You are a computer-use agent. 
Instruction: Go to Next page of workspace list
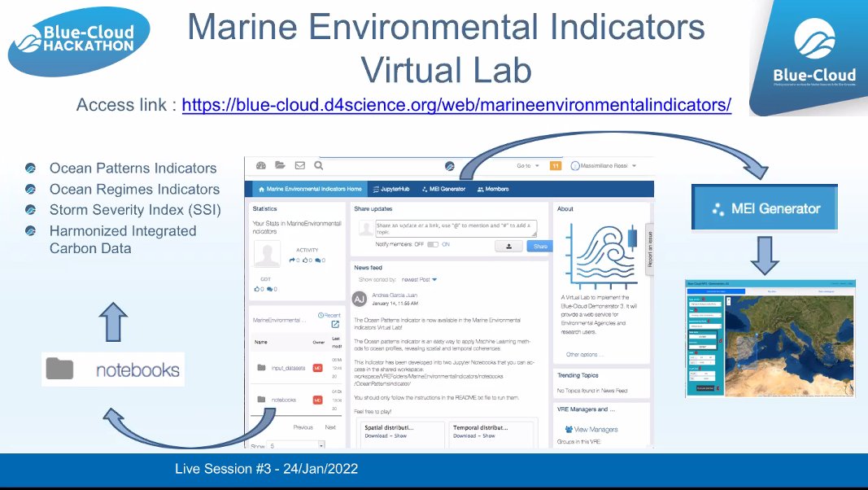click(330, 427)
